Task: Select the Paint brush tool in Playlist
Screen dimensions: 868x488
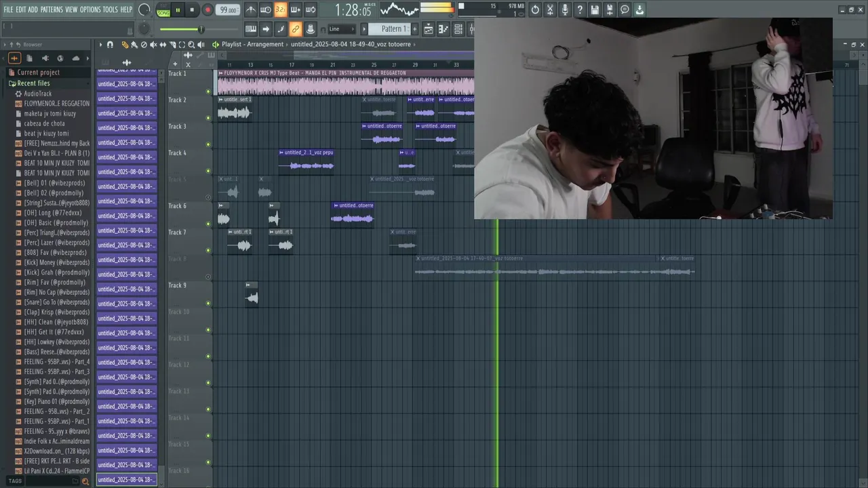Action: [134, 45]
